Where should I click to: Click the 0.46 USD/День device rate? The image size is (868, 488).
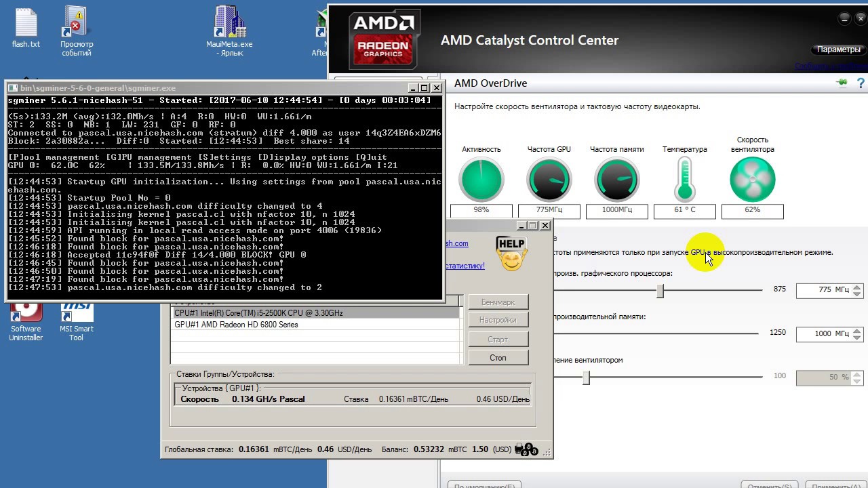coord(502,399)
